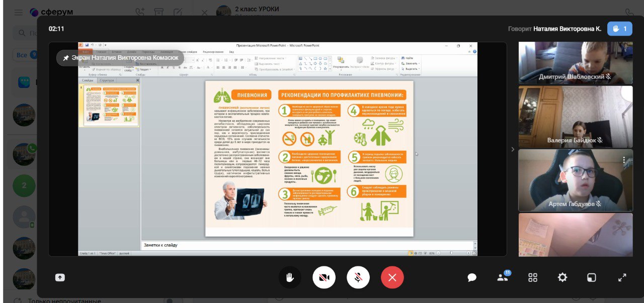Open the Упорядочить arrange menu
This screenshot has width=644, height=303.
[341, 63]
